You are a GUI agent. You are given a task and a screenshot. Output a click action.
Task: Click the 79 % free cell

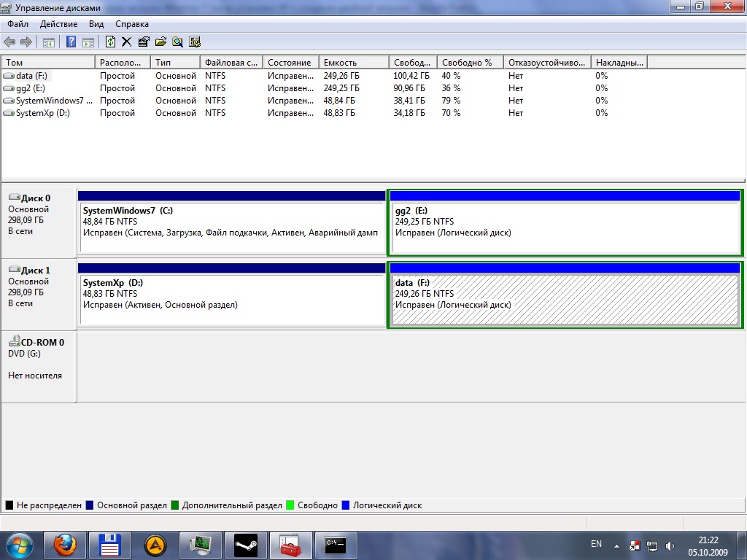(x=451, y=101)
